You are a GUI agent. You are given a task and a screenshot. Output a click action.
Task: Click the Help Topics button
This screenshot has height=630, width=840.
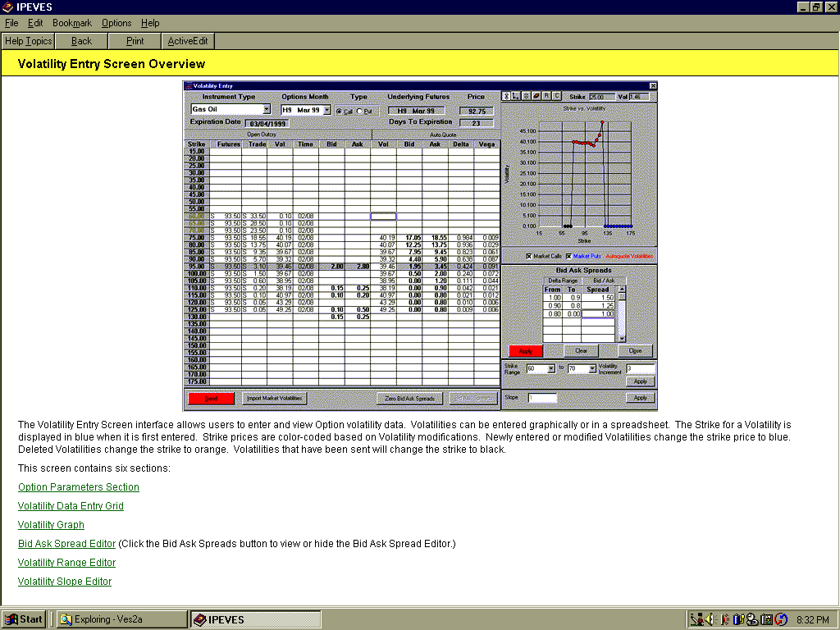[28, 41]
